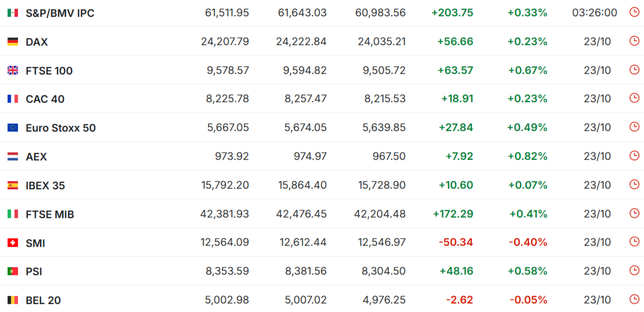Click the clock icon in the FTSE 100 row
The image size is (644, 312).
click(x=634, y=70)
